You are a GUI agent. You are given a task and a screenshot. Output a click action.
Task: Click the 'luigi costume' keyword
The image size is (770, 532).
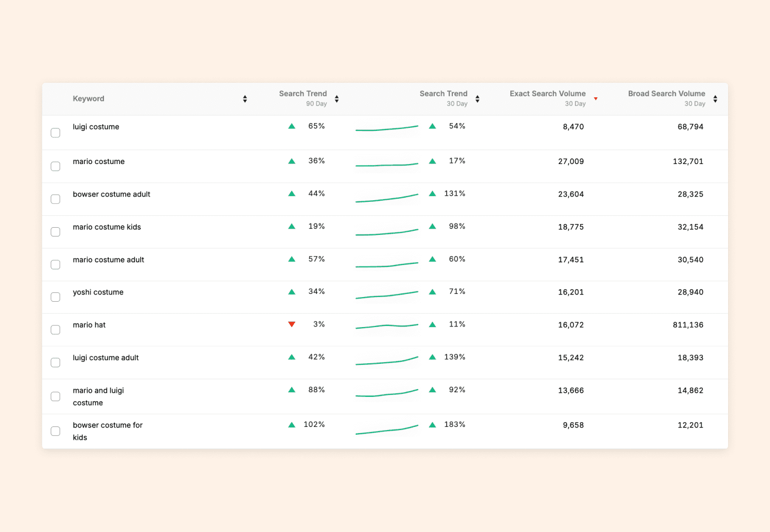pyautogui.click(x=96, y=127)
